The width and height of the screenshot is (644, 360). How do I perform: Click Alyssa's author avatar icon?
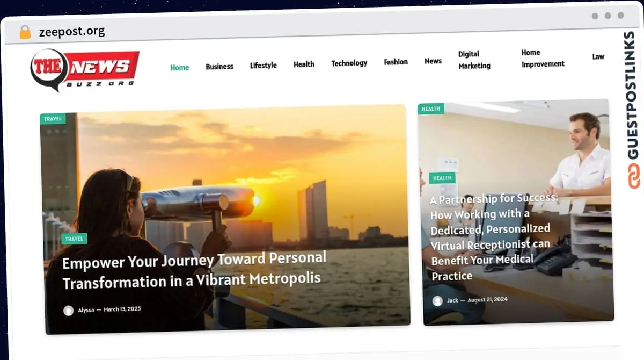click(69, 311)
